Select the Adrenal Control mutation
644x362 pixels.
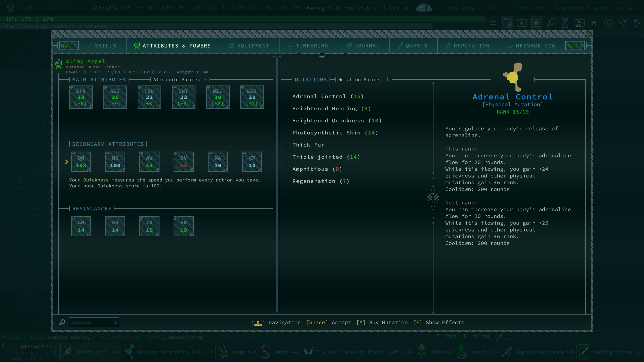(x=328, y=97)
